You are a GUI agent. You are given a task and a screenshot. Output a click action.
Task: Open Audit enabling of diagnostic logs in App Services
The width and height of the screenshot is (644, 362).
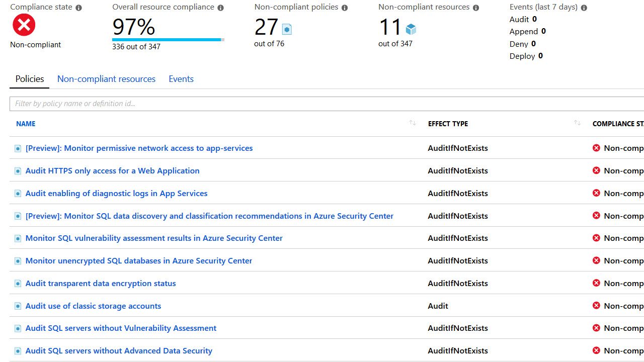click(x=116, y=194)
